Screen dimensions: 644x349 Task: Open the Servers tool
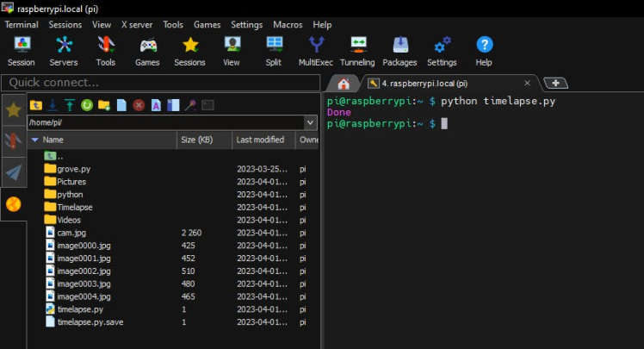coord(64,50)
